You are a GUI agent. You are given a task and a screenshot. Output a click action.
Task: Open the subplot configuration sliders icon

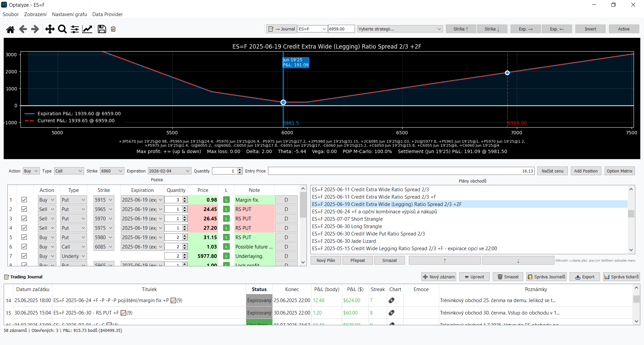point(75,29)
